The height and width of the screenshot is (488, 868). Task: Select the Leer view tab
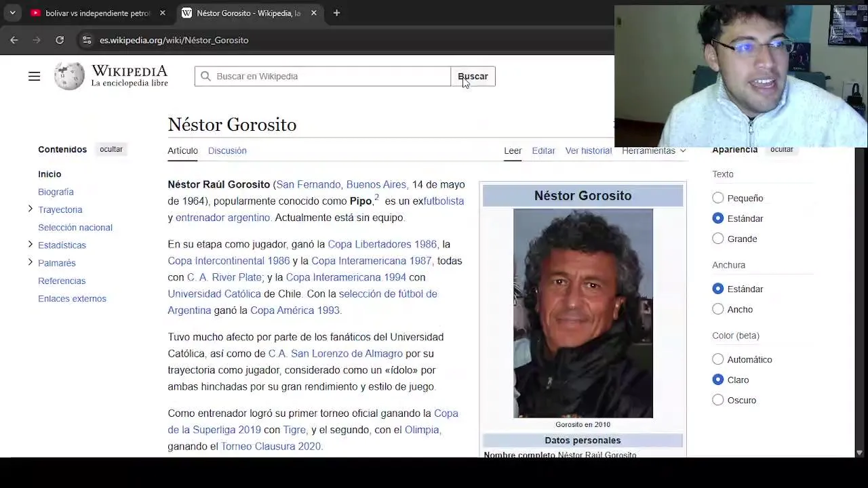(513, 150)
